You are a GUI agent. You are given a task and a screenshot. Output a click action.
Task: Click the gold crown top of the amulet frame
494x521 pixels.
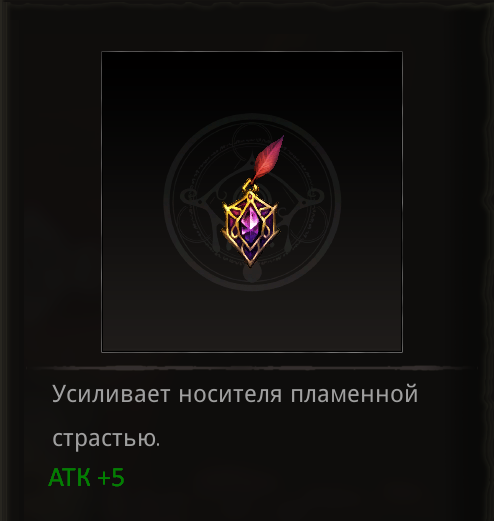coord(250,199)
